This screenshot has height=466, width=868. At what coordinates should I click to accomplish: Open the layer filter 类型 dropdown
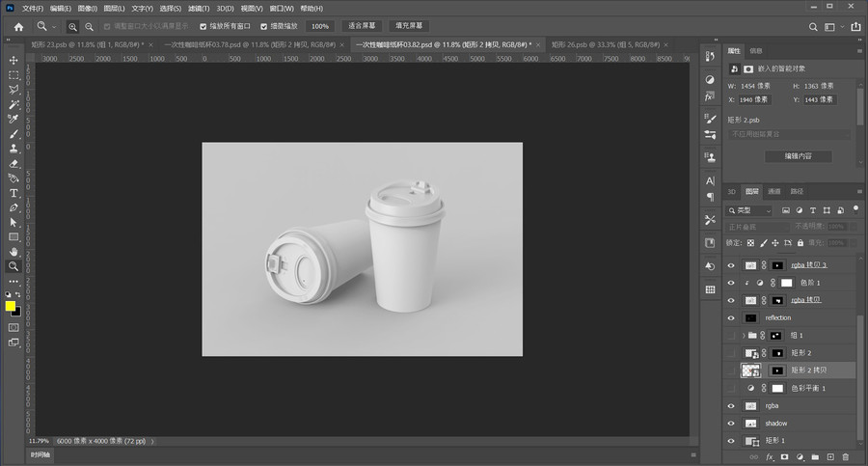[749, 210]
